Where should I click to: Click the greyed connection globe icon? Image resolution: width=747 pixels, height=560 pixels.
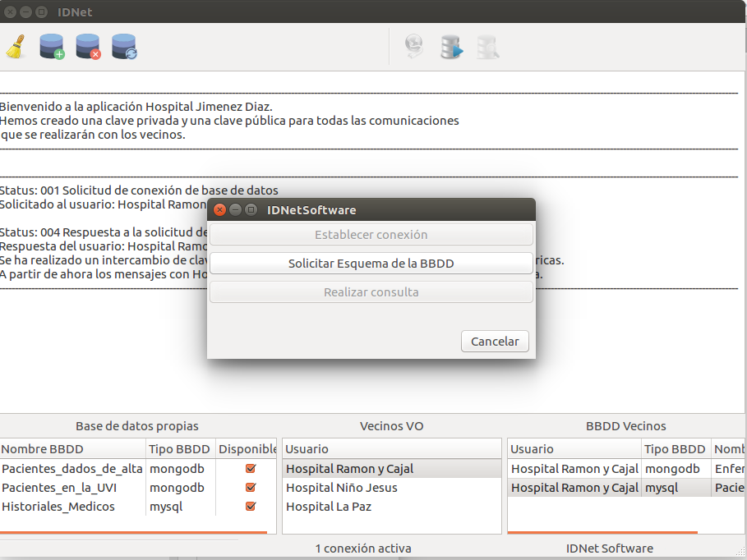[414, 47]
